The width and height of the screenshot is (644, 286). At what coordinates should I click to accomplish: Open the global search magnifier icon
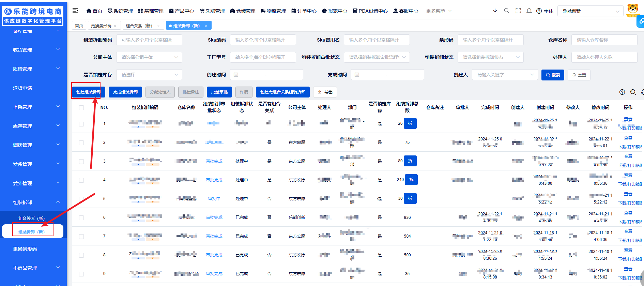point(507,11)
